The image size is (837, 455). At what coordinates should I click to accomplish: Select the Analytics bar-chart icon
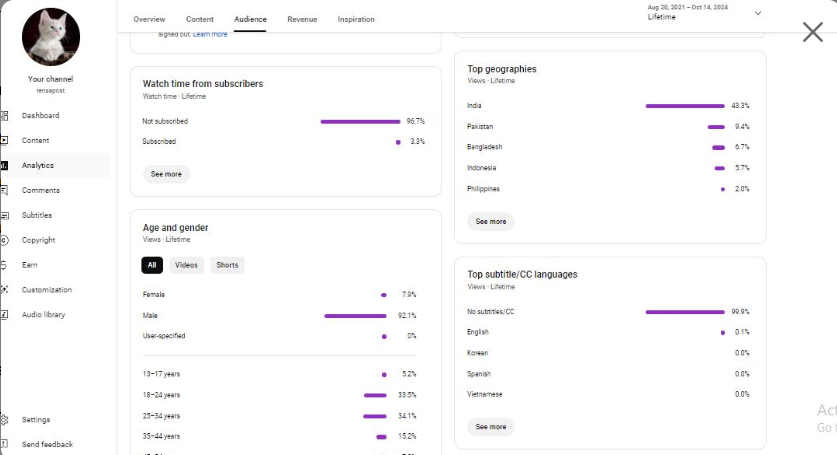coord(4,166)
